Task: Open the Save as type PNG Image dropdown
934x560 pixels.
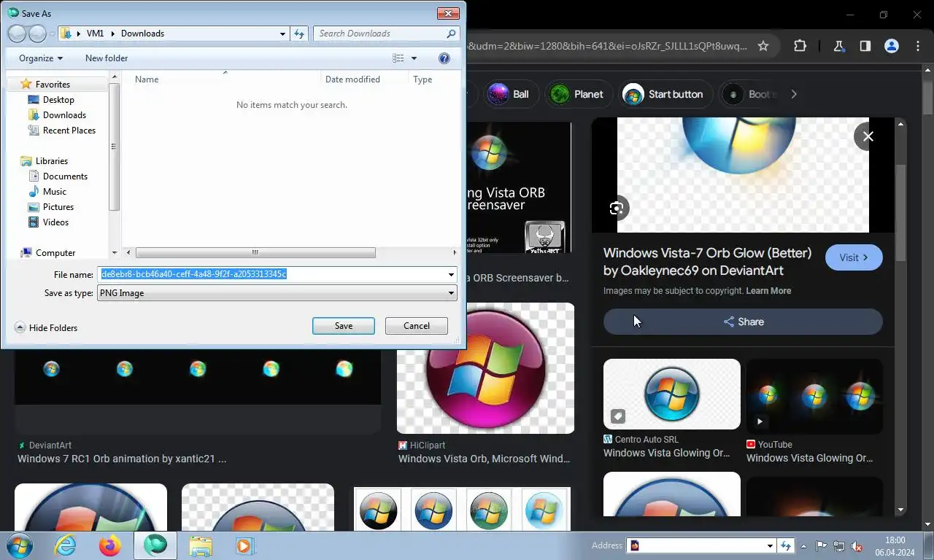Action: [277, 293]
